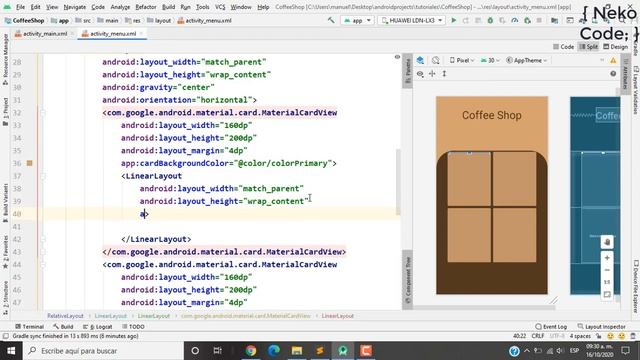Open the Logcat tool window
640x360 pixels.
(x=98, y=327)
